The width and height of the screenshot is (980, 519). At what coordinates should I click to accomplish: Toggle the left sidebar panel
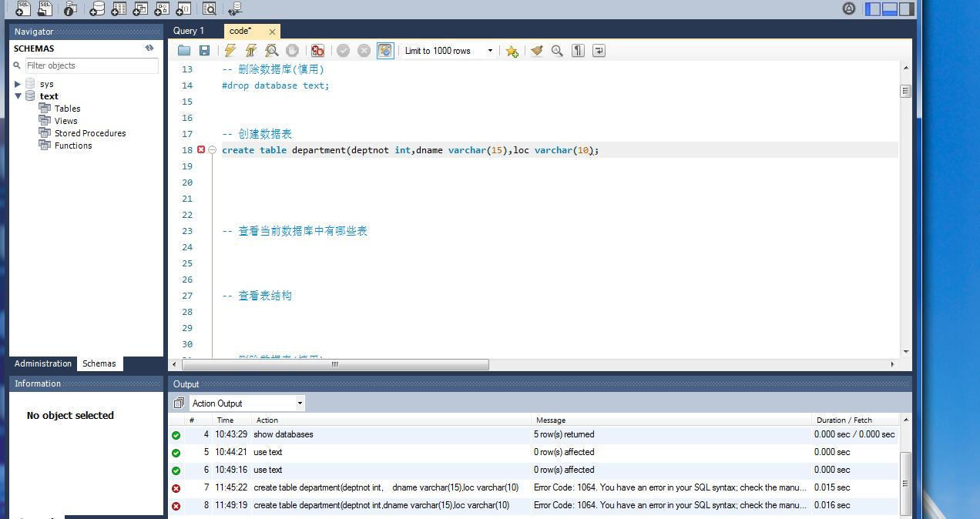[873, 8]
